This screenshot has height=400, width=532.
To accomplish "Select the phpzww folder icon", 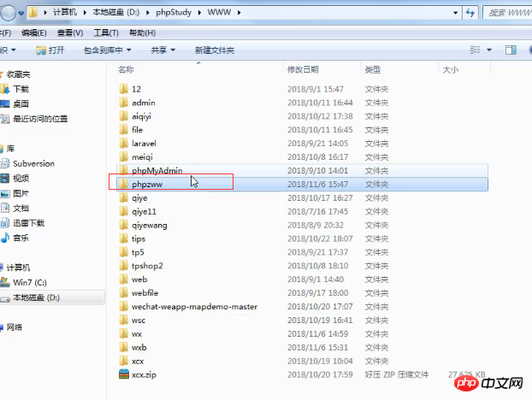I will click(x=124, y=184).
